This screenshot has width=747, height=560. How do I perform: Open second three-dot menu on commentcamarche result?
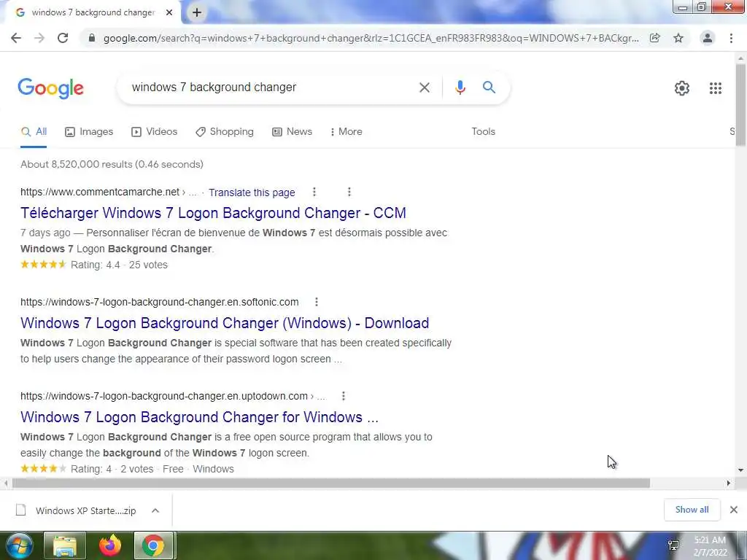pyautogui.click(x=349, y=192)
